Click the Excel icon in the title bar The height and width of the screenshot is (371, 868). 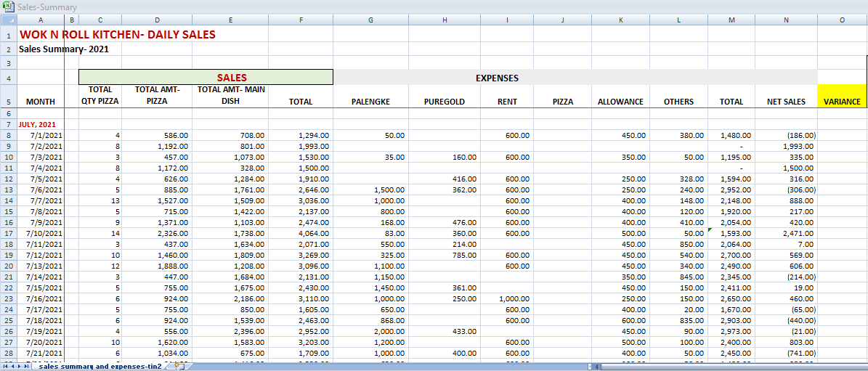click(8, 7)
